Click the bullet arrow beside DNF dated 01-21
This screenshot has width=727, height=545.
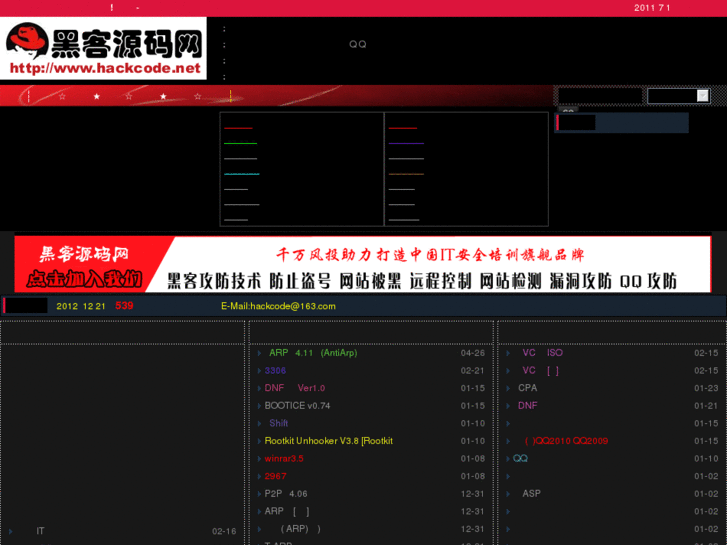(508, 406)
